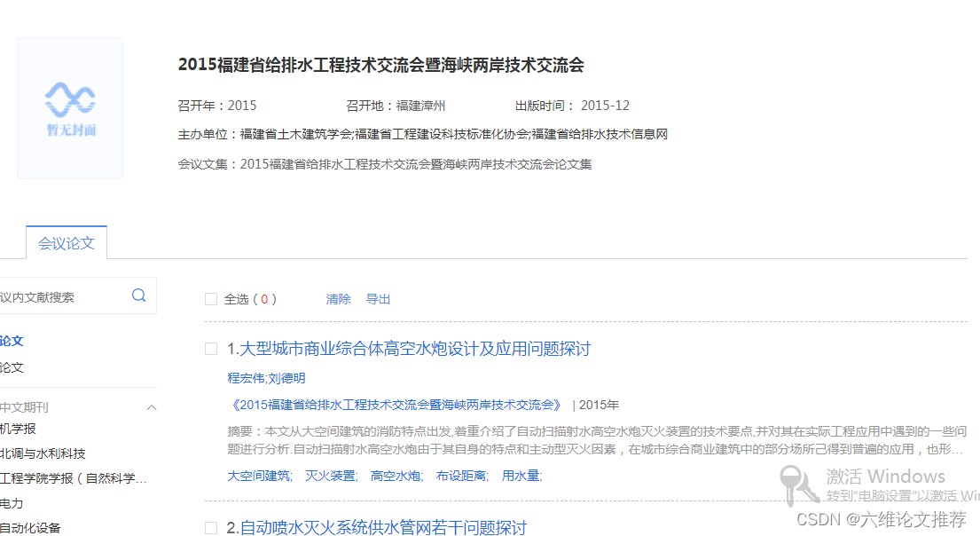
Task: Tick the 全选 select-all checkbox
Action: (211, 299)
